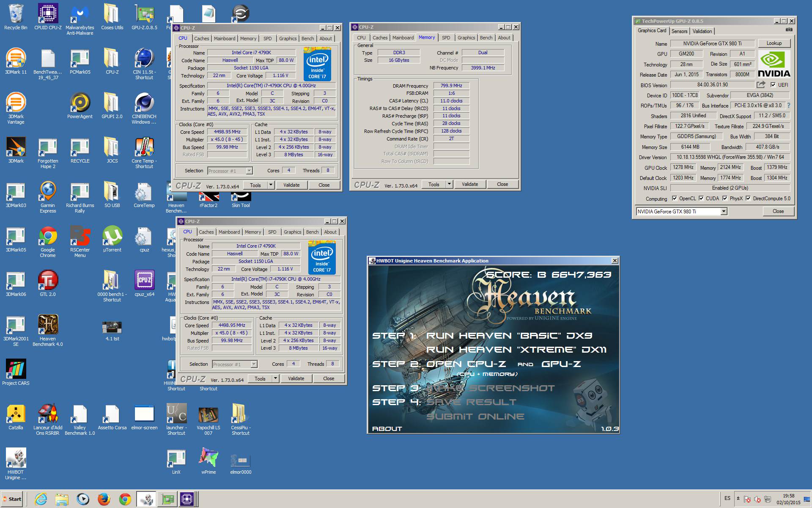Viewport: 812px width, 508px height.
Task: Launch Project CARS desktop icon
Action: 16,373
